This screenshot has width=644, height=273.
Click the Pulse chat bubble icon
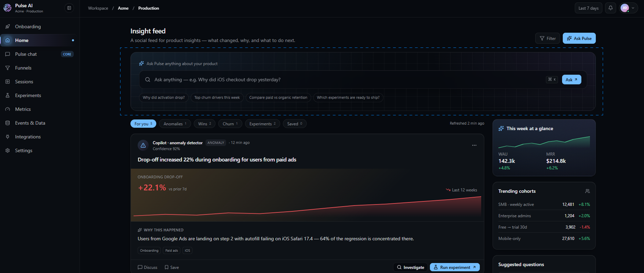pos(8,54)
